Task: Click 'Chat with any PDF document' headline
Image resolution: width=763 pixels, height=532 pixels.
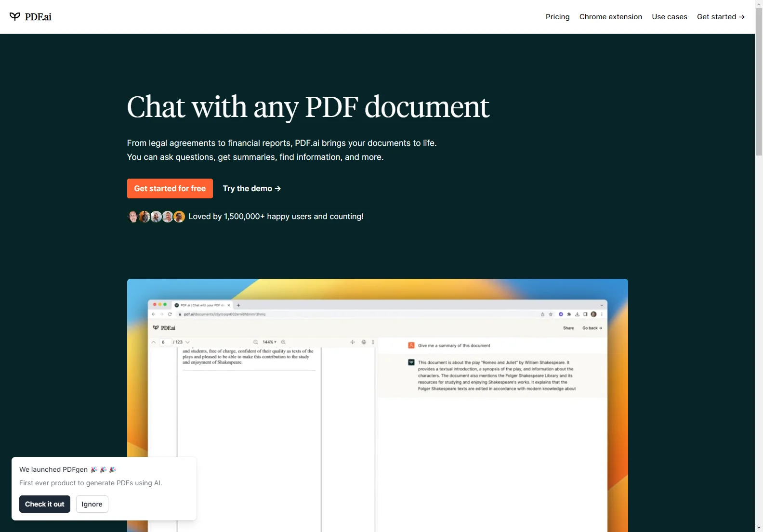Action: click(308, 106)
